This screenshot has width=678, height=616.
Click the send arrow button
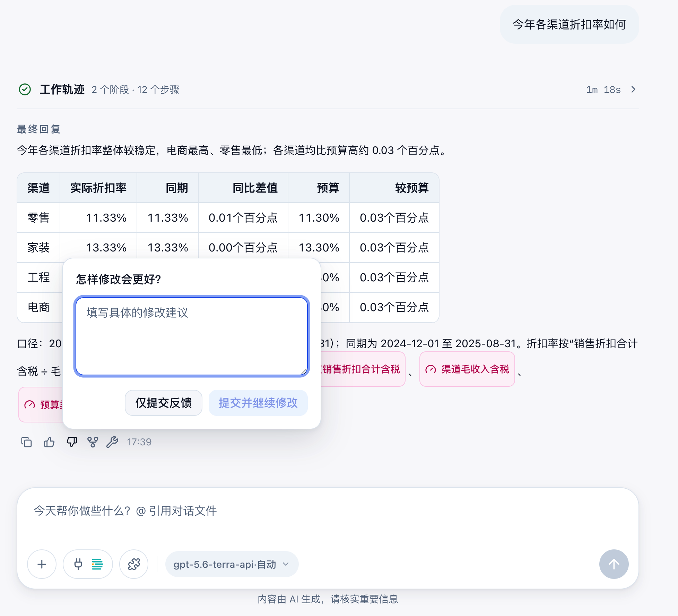[x=614, y=564]
